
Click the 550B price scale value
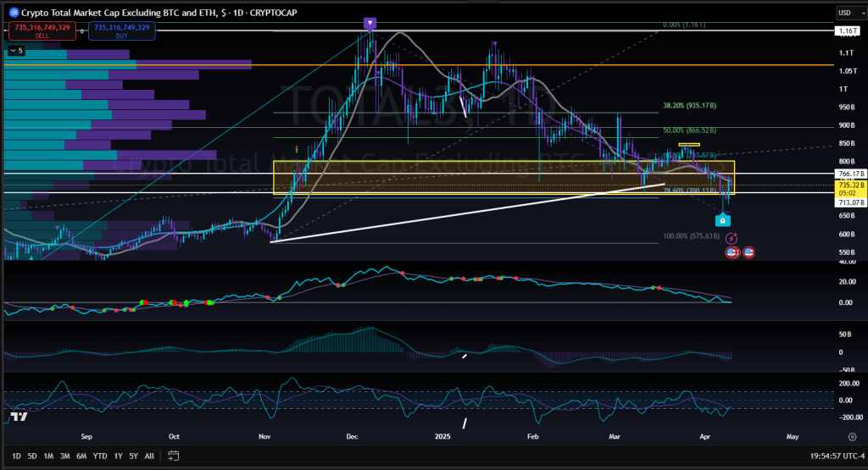pos(847,252)
